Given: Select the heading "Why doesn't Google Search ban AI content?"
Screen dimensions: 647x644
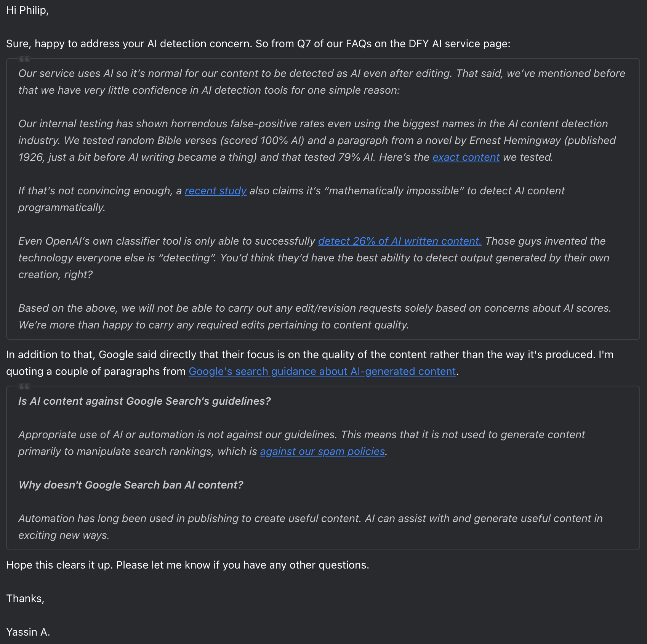Looking at the screenshot, I should pyautogui.click(x=131, y=485).
